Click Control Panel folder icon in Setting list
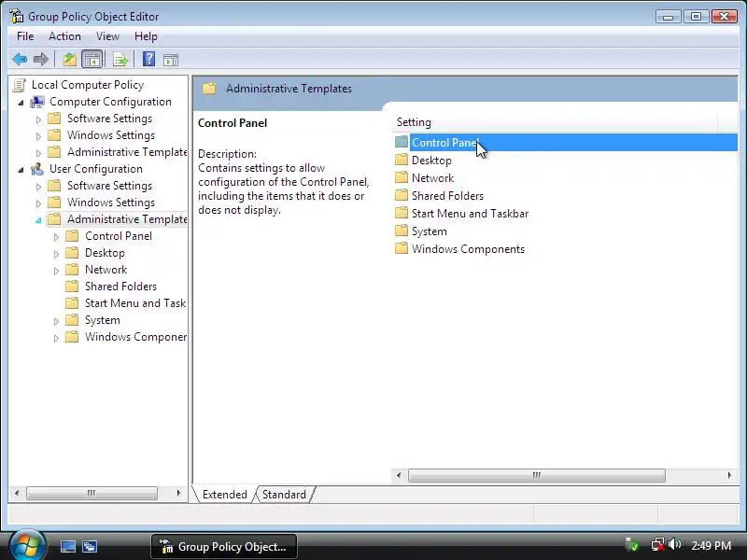 tap(402, 142)
